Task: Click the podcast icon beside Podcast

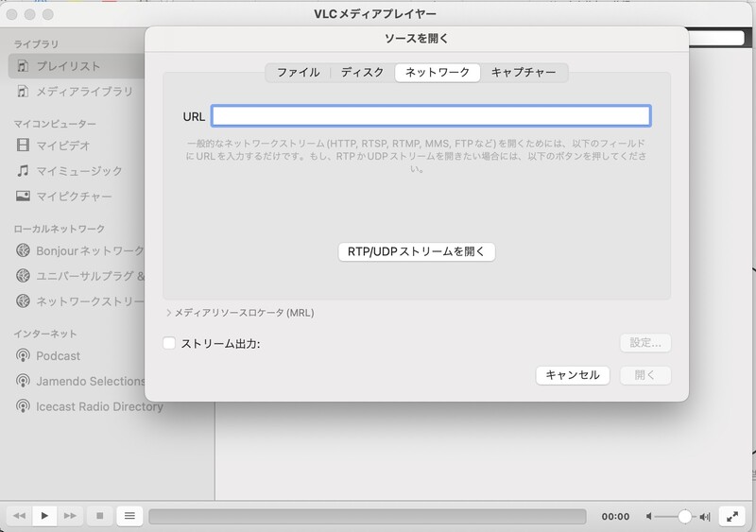Action: [23, 355]
